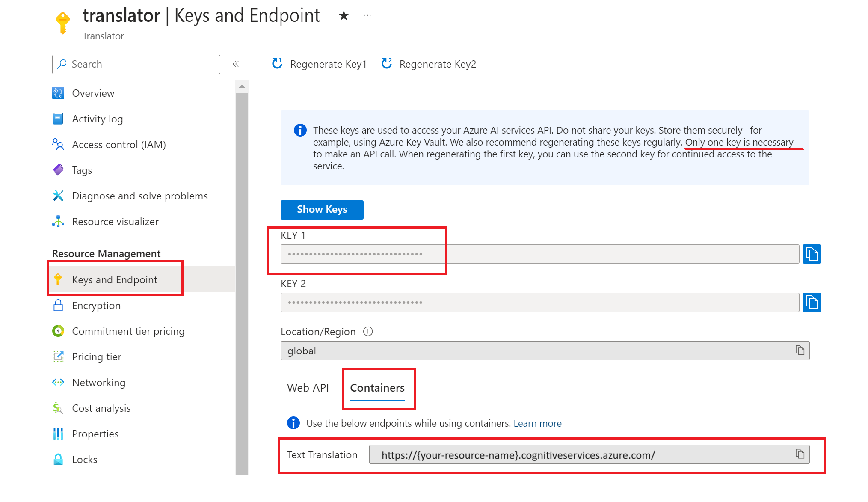Image resolution: width=868 pixels, height=502 pixels.
Task: Click the Diagnose and solve problems item
Action: pyautogui.click(x=140, y=196)
